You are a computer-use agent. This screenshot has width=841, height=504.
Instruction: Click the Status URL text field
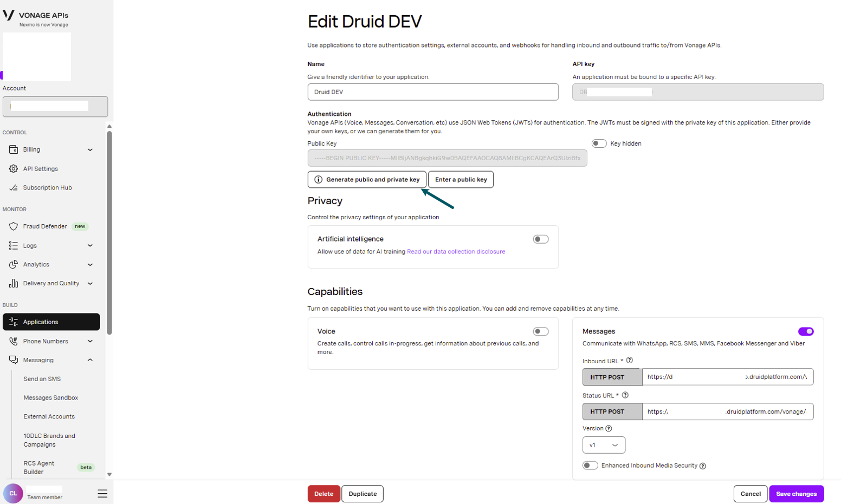click(x=728, y=411)
